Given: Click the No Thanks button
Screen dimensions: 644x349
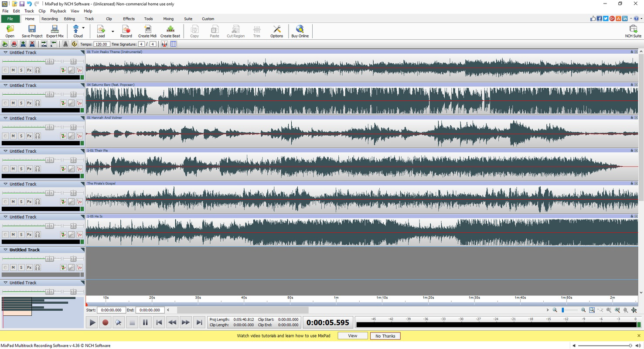Looking at the screenshot, I should pos(385,336).
